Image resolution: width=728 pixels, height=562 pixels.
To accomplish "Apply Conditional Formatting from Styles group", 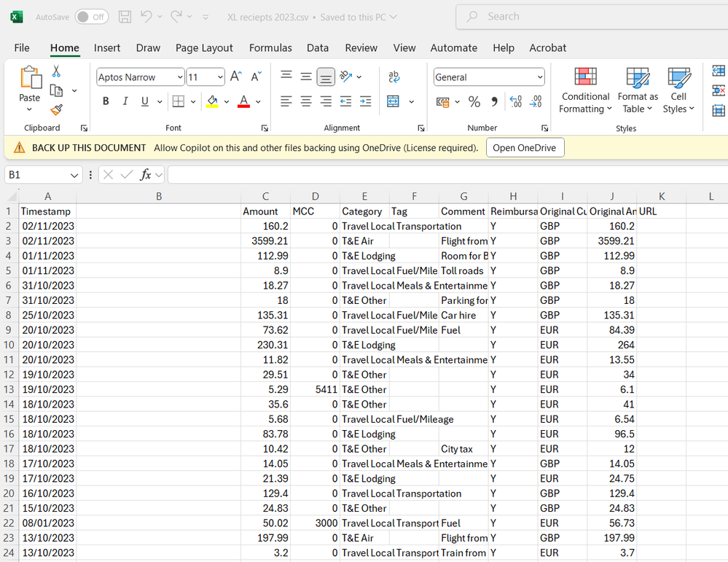I will click(x=585, y=90).
